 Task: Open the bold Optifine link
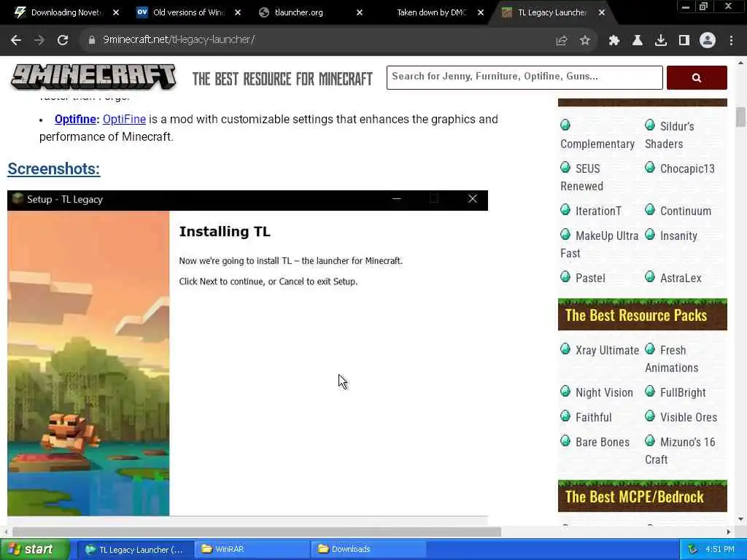[75, 119]
